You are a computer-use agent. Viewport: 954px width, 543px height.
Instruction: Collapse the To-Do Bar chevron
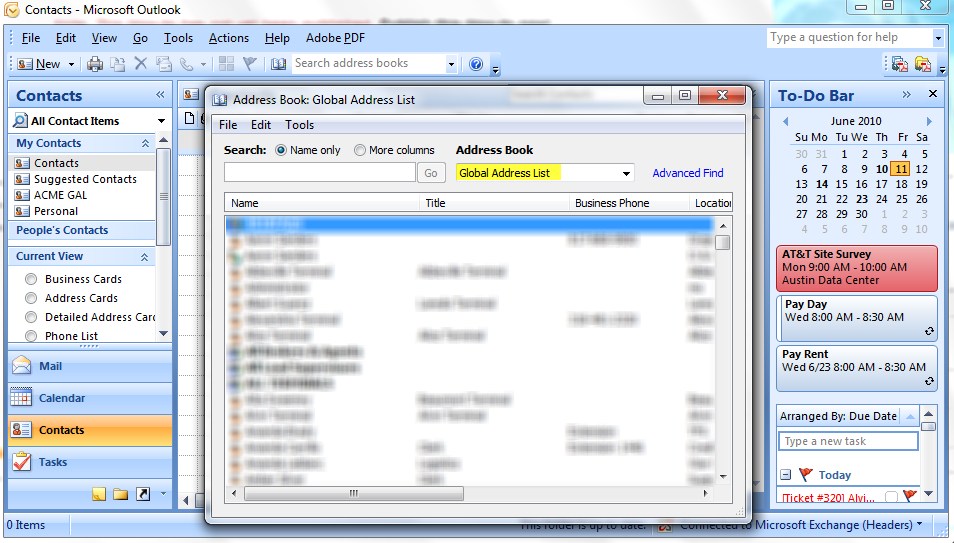[907, 94]
